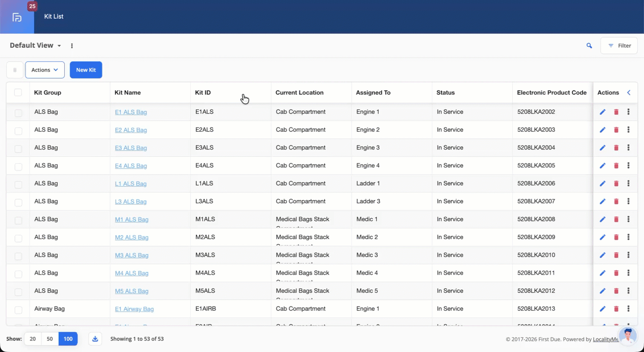Collapse the Actions column chevron
The width and height of the screenshot is (644, 352).
tap(629, 92)
